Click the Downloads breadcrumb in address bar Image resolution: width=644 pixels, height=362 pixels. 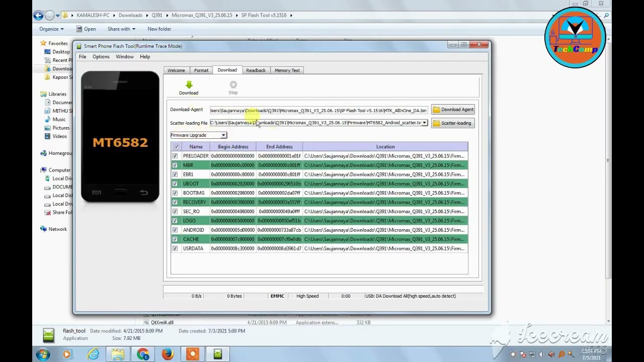click(130, 15)
